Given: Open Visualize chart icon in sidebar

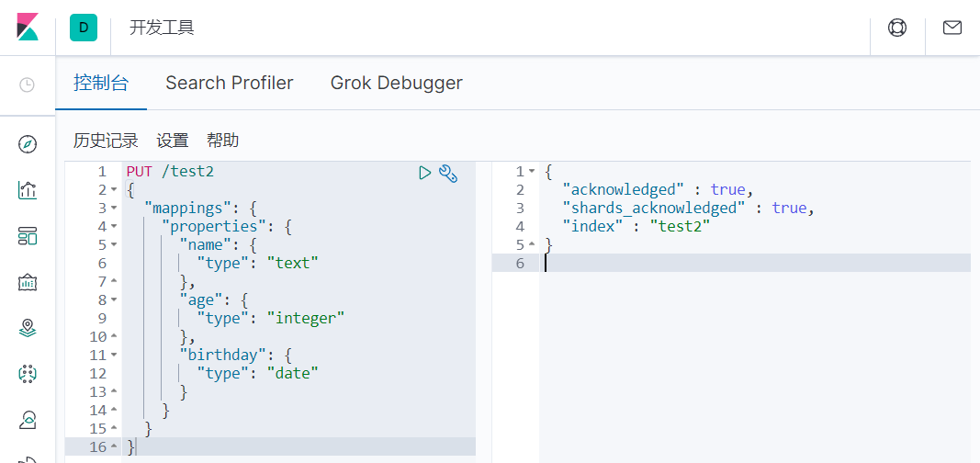Looking at the screenshot, I should point(28,190).
